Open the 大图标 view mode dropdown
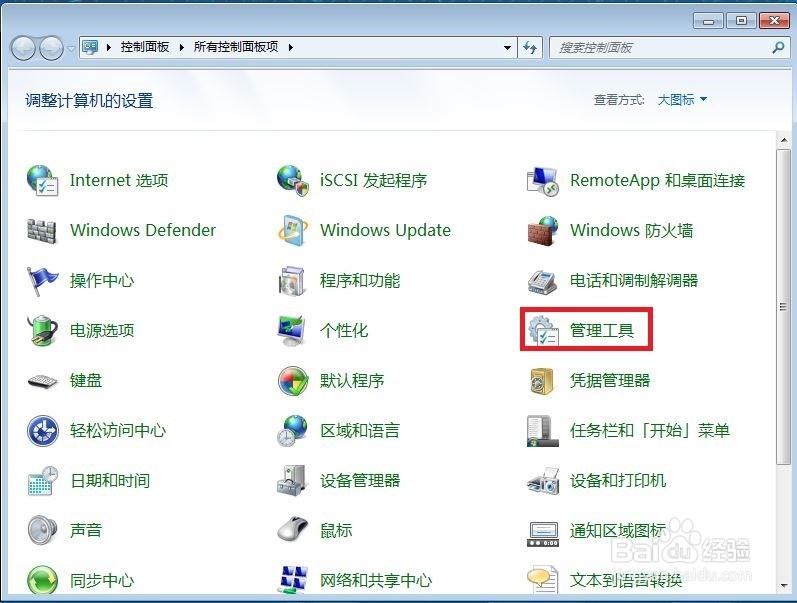This screenshot has width=797, height=603. click(682, 100)
